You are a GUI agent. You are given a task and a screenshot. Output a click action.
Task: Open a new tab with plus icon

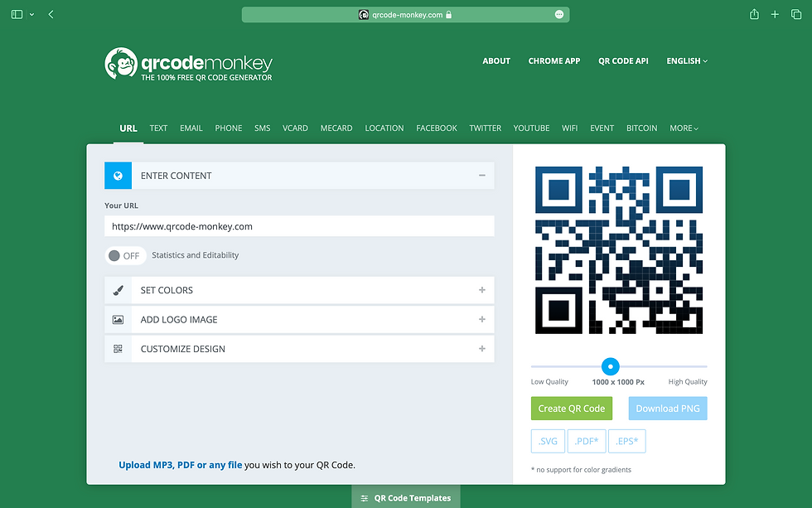pos(775,14)
